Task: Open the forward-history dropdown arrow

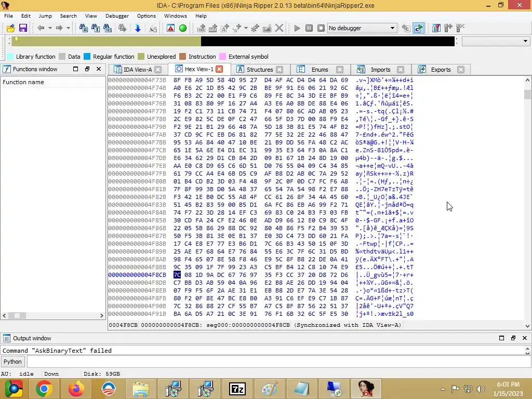Action: (x=68, y=28)
